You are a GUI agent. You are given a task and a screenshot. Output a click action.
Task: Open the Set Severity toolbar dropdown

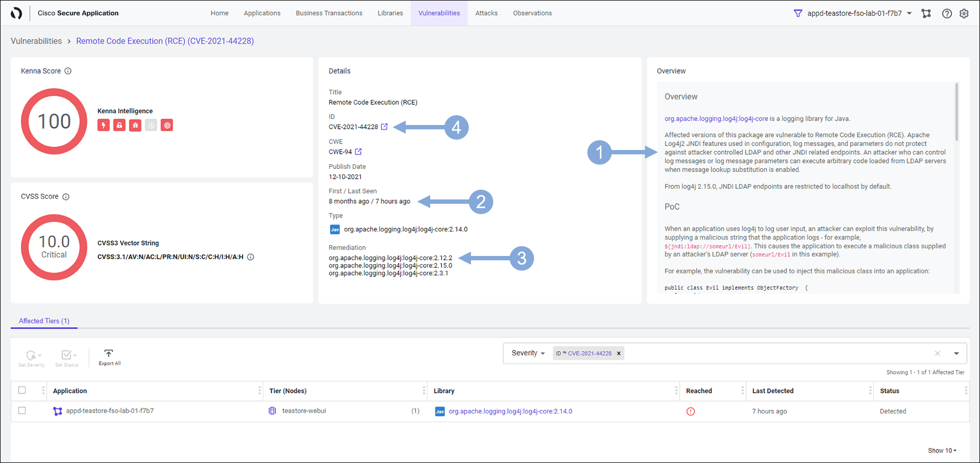pos(32,359)
